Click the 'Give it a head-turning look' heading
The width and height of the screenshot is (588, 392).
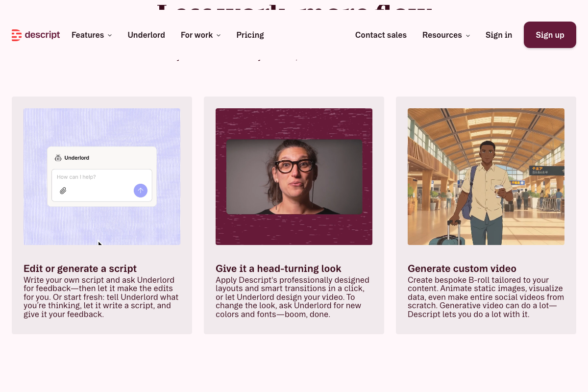click(x=278, y=269)
